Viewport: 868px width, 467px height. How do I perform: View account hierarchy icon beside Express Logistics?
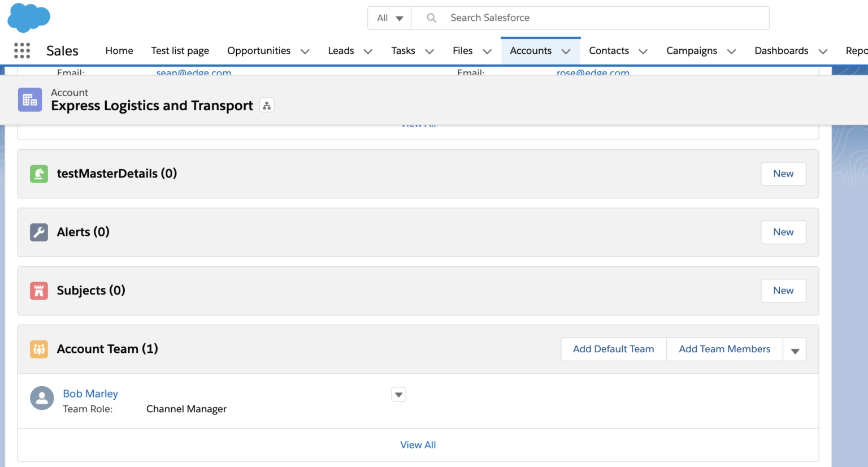pos(266,105)
